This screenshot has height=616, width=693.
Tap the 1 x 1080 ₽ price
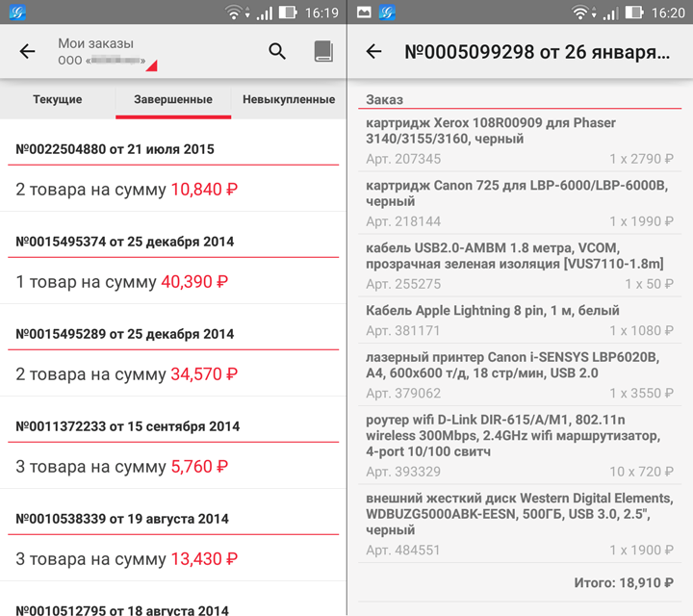coord(642,330)
